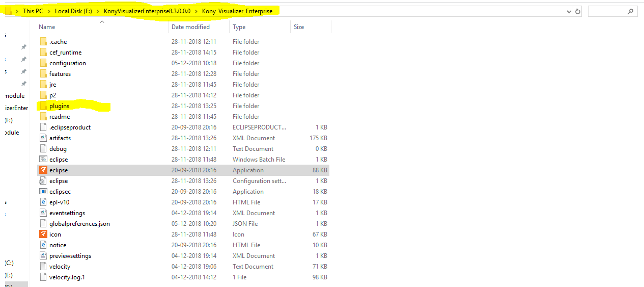Select the plugins folder name
Screen dimensions: 644x287
(x=60, y=106)
